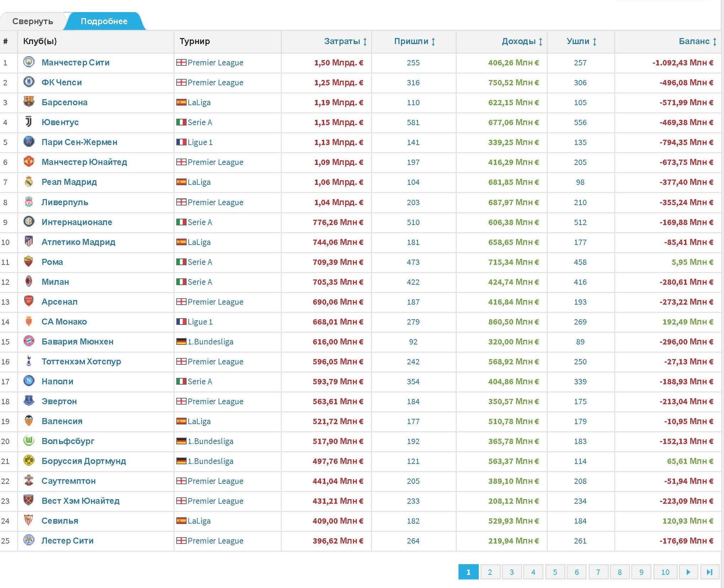Click the Valencia crest icon

tap(29, 421)
